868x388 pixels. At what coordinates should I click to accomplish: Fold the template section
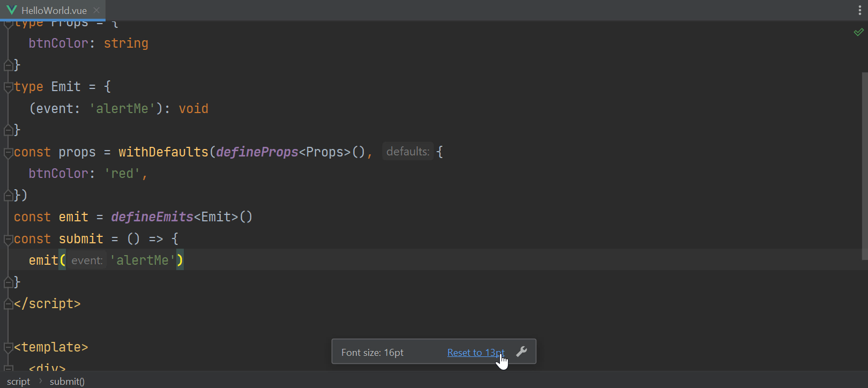(x=8, y=347)
